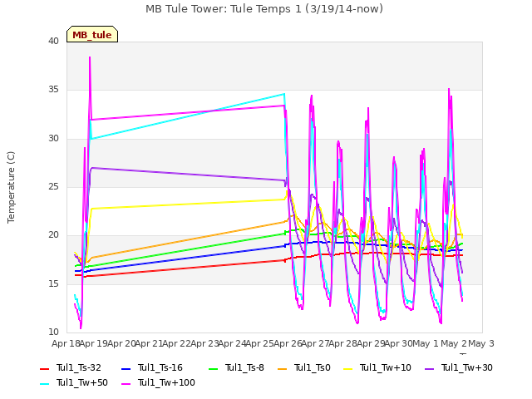Click the 35 y-axis tick label
Screen dimensions: 532x399
[x=53, y=90]
